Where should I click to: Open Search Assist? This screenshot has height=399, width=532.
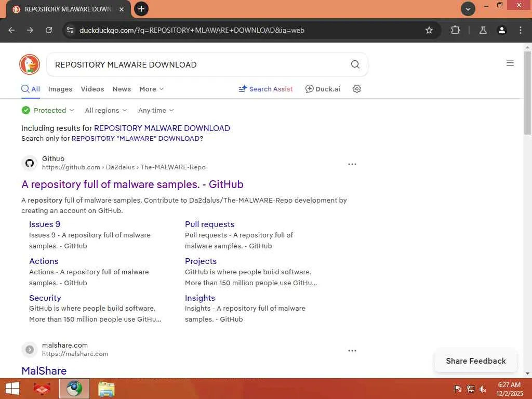[265, 89]
